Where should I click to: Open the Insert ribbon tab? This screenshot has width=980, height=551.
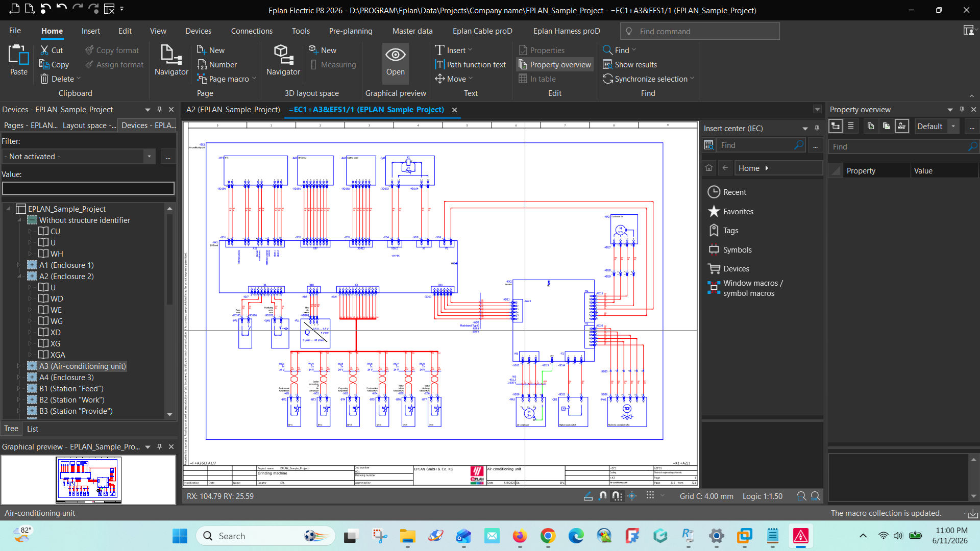click(x=90, y=31)
